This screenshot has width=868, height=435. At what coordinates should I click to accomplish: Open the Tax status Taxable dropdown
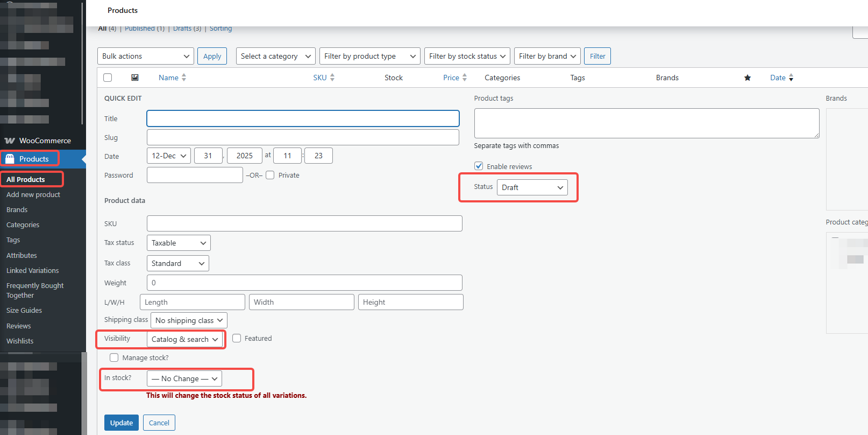(179, 243)
